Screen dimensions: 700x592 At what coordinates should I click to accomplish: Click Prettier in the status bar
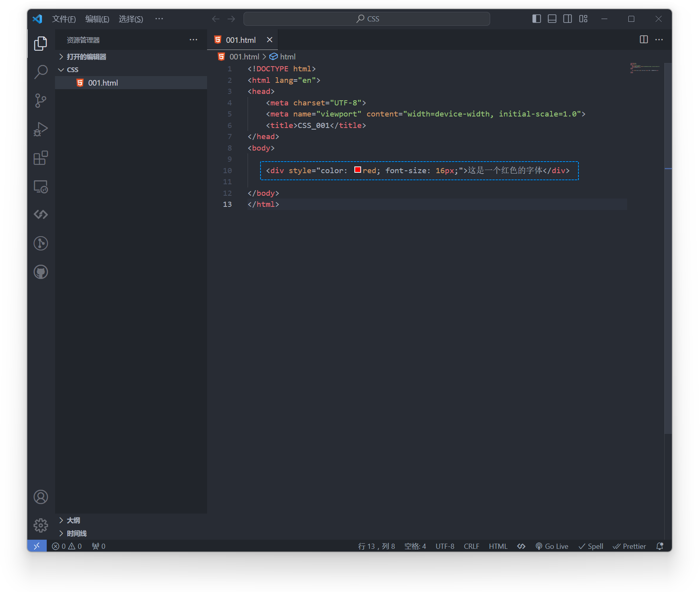[x=630, y=546]
